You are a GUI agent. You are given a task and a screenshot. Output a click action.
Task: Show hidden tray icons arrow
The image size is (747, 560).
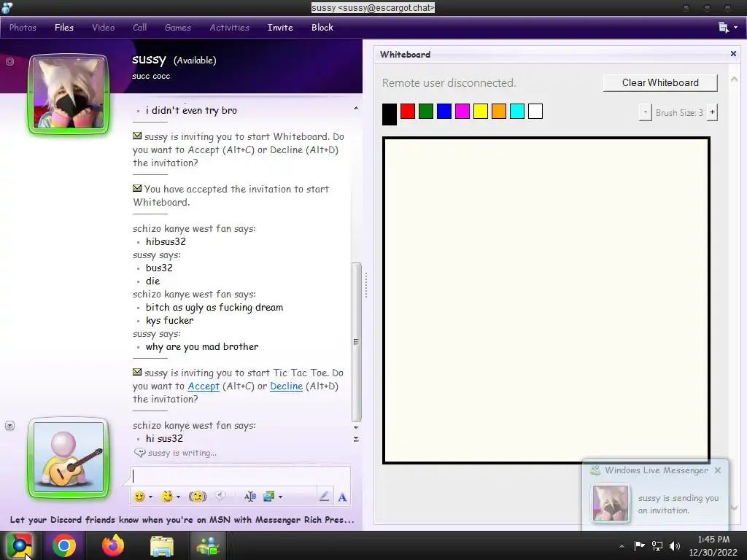pos(622,546)
